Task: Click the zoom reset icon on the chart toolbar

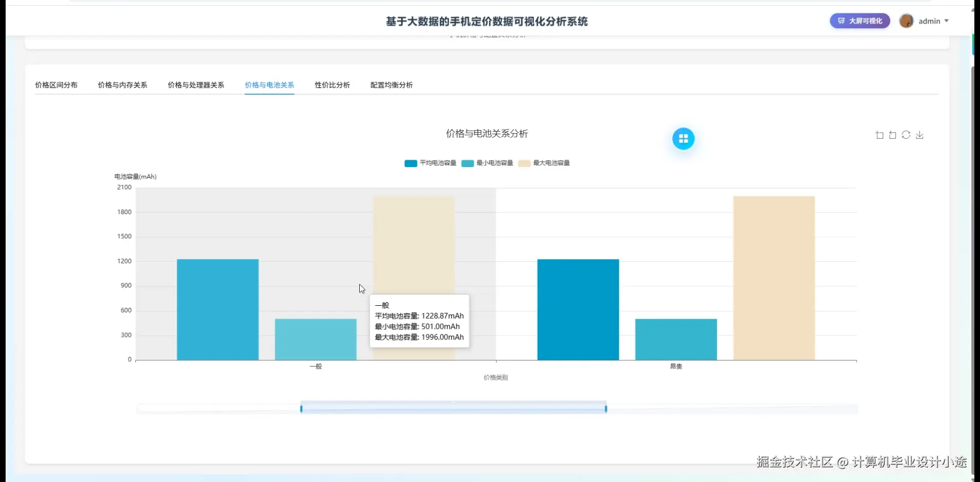Action: 892,135
